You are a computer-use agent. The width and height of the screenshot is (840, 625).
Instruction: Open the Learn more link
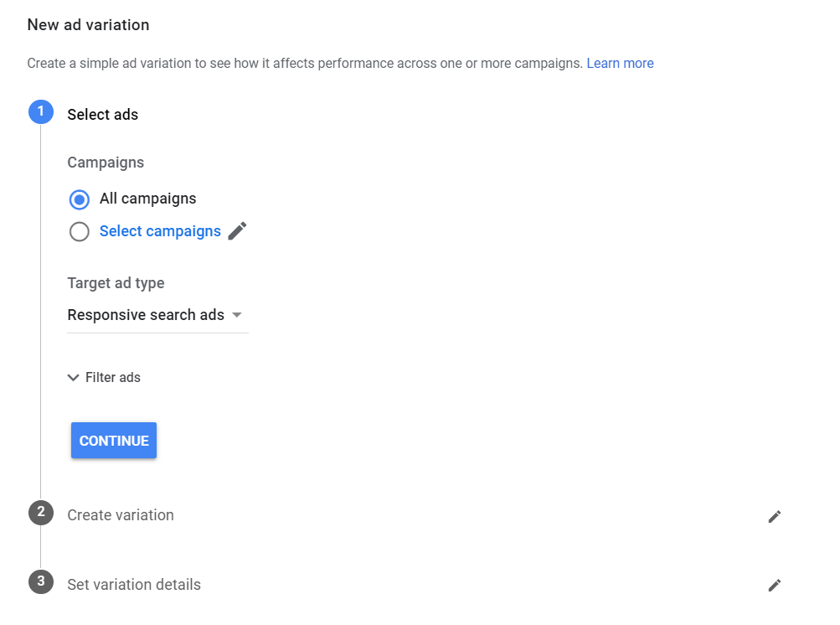[x=620, y=63]
